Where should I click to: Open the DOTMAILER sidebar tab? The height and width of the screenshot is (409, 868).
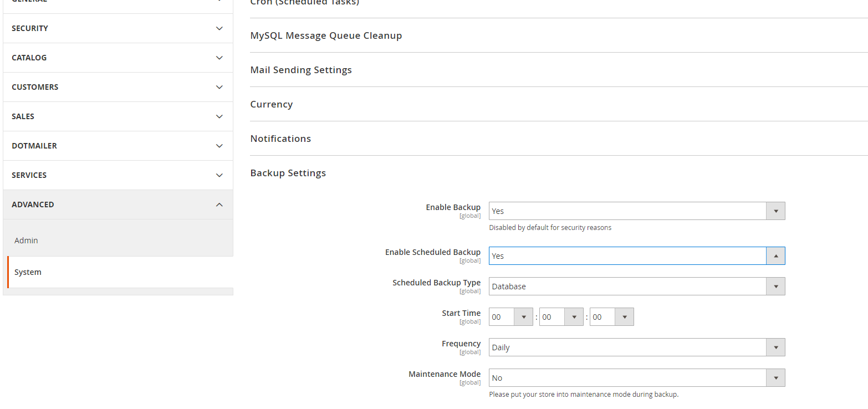(x=118, y=146)
